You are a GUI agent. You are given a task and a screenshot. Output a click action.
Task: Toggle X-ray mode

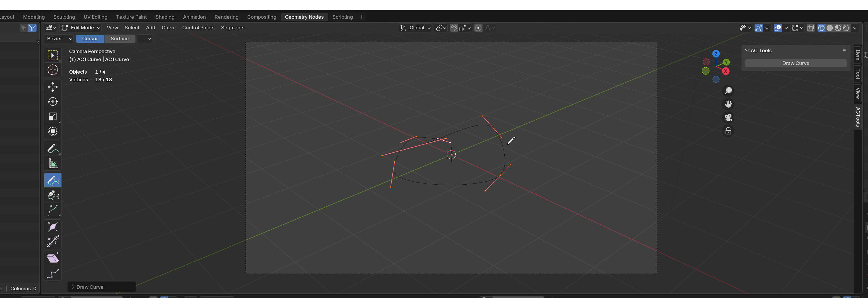click(x=811, y=28)
